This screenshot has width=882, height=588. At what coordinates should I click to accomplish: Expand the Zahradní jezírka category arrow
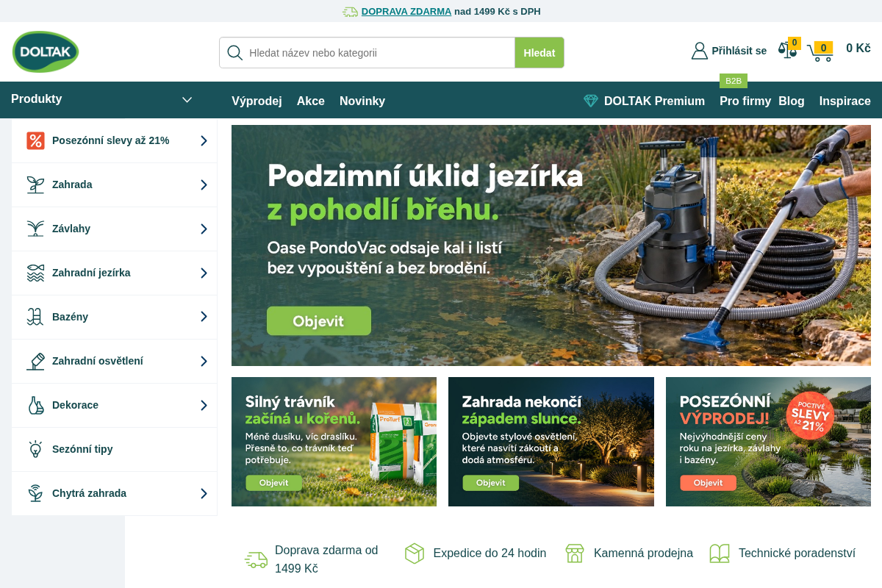(204, 273)
